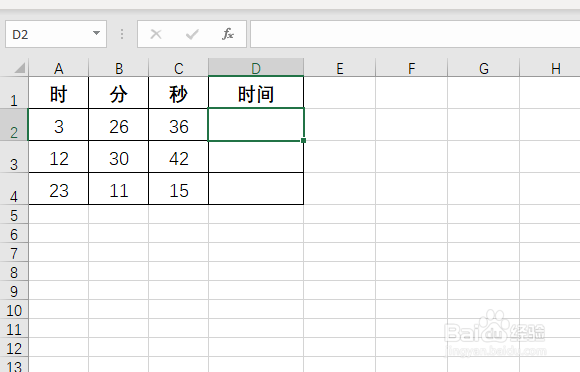Click inside the formula bar input

(415, 34)
